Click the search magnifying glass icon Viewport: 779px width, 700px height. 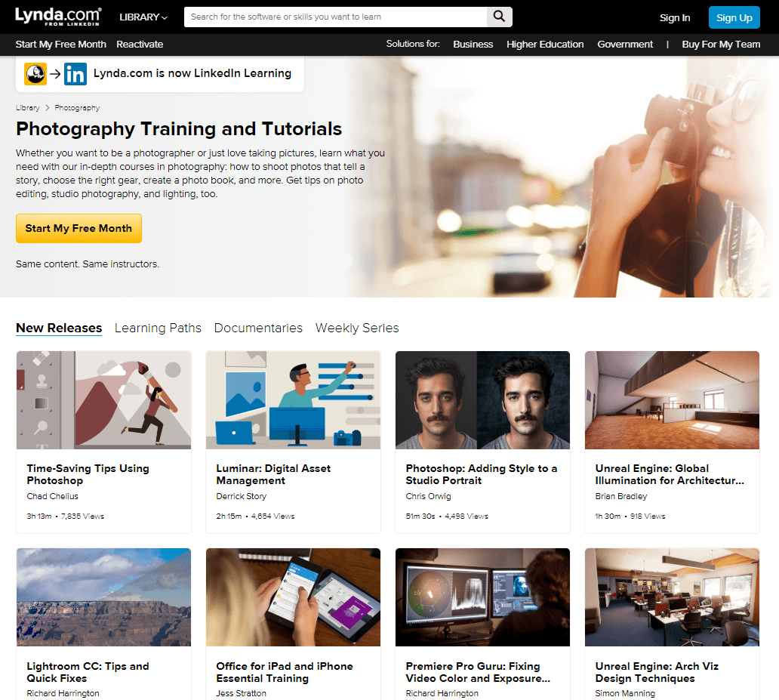click(499, 17)
